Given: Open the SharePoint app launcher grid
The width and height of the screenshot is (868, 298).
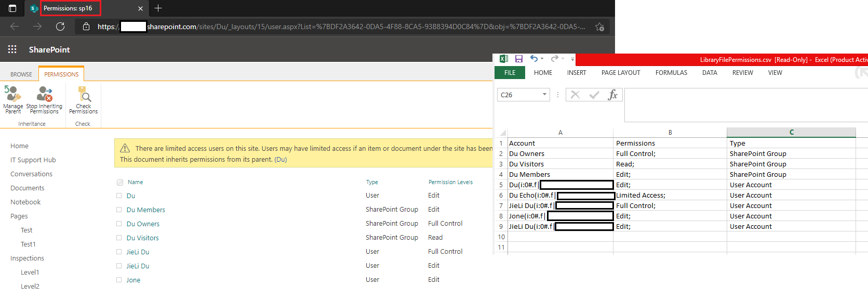Looking at the screenshot, I should [12, 49].
